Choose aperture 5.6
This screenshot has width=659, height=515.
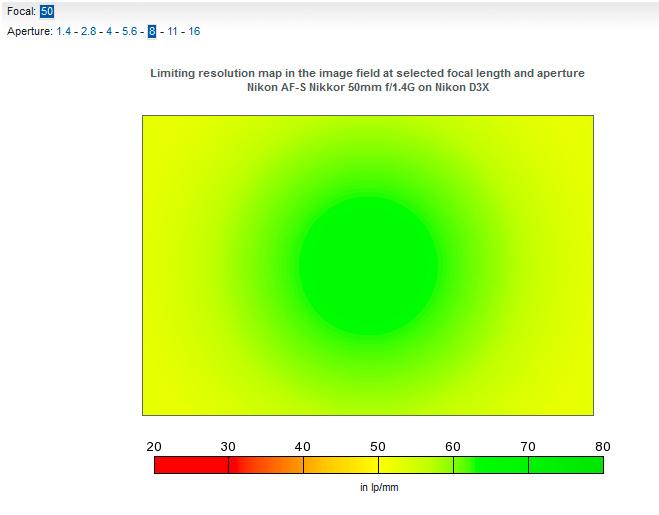point(129,32)
